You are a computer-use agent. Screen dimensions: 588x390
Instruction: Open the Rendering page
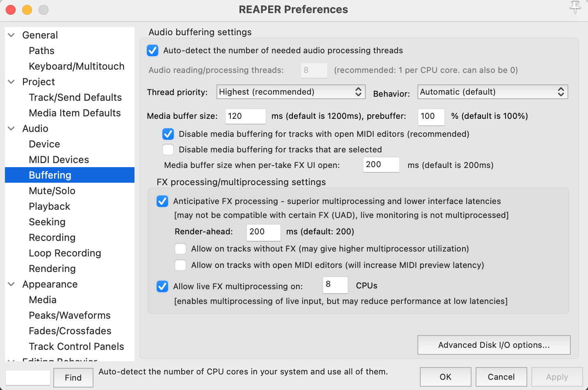(x=52, y=269)
